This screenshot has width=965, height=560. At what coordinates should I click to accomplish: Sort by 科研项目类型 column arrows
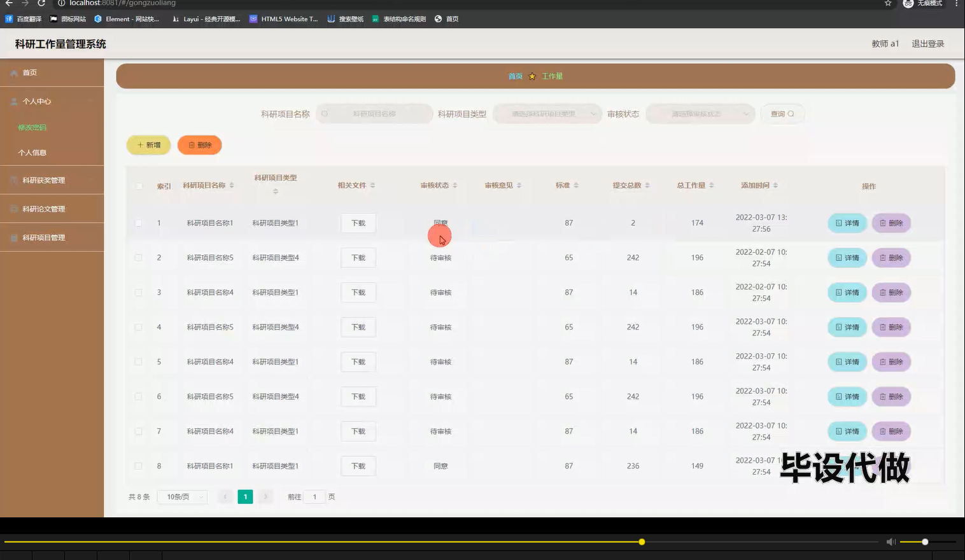point(276,191)
